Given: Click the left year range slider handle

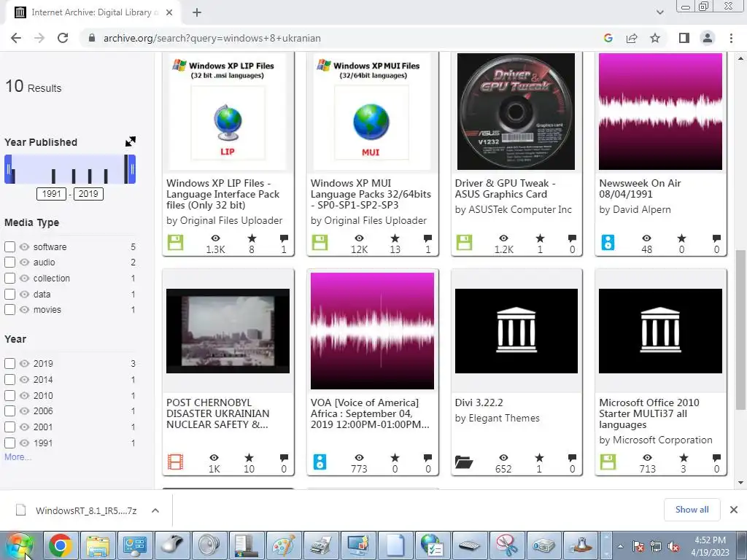Looking at the screenshot, I should tap(8, 169).
